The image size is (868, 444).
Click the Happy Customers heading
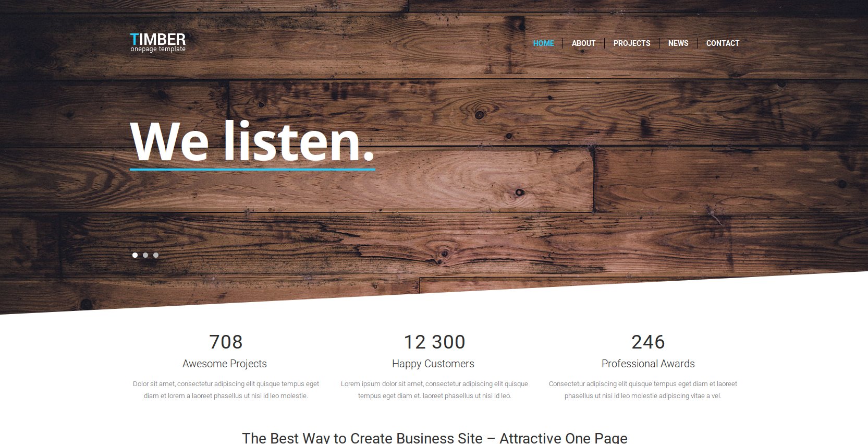point(433,364)
